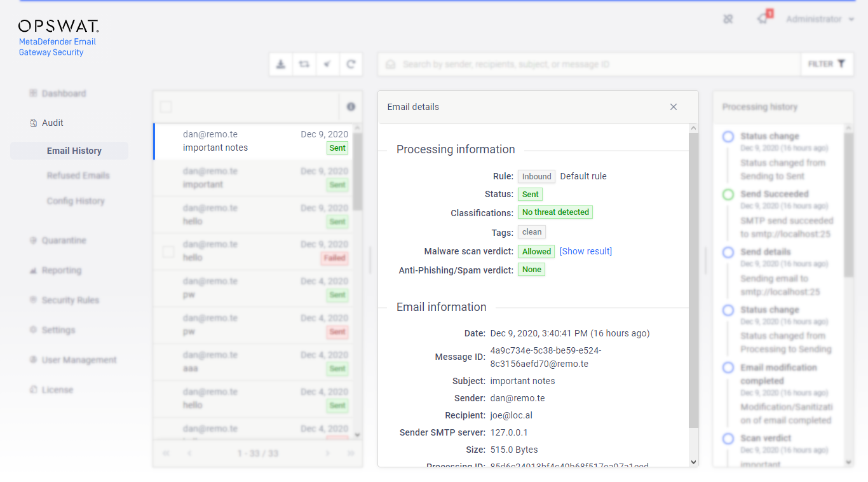Click the Quarantine sidebar icon

(33, 240)
